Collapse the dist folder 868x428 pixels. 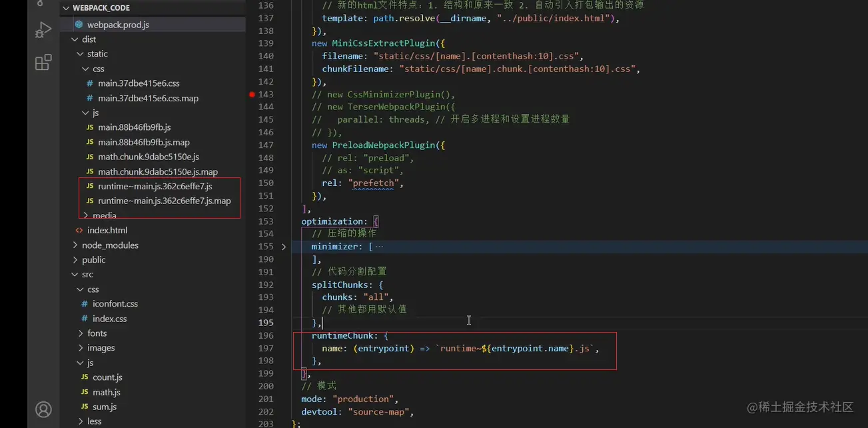click(75, 39)
